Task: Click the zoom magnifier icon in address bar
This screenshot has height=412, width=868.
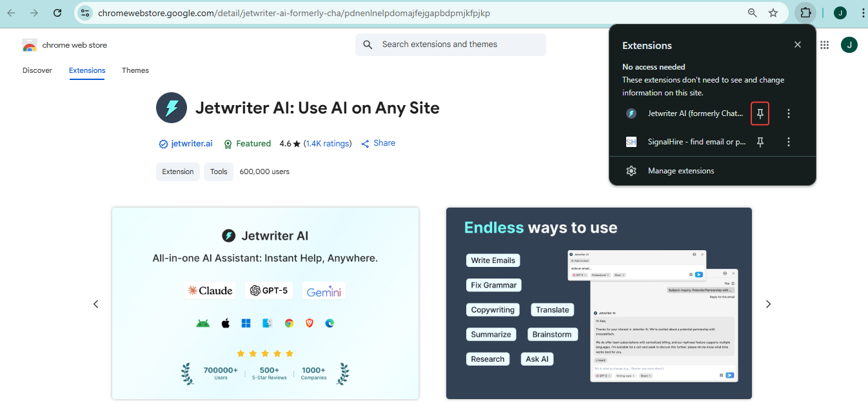Action: 752,13
